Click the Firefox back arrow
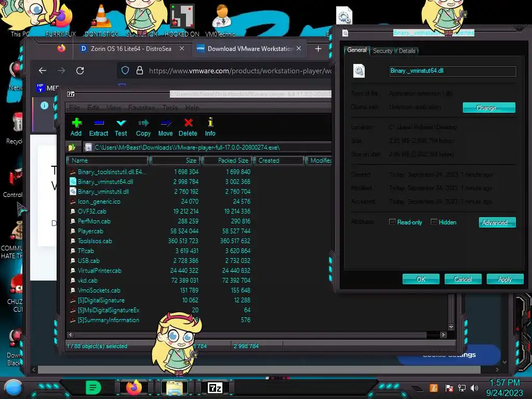The height and width of the screenshot is (399, 532). pos(43,71)
